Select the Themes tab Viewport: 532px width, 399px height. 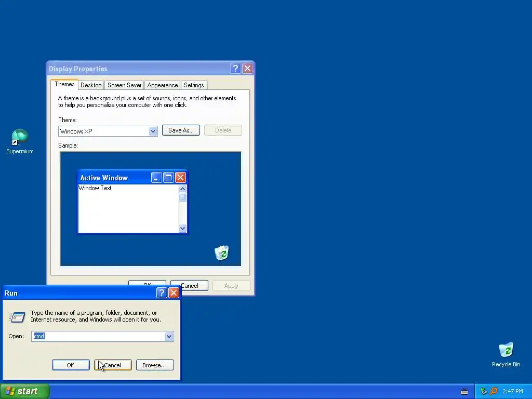64,84
